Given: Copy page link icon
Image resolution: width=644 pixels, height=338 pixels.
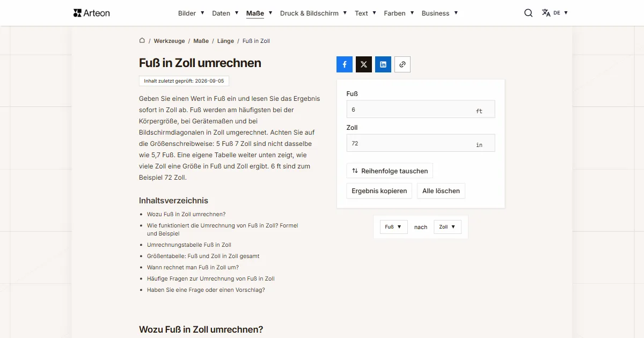Looking at the screenshot, I should 402,64.
